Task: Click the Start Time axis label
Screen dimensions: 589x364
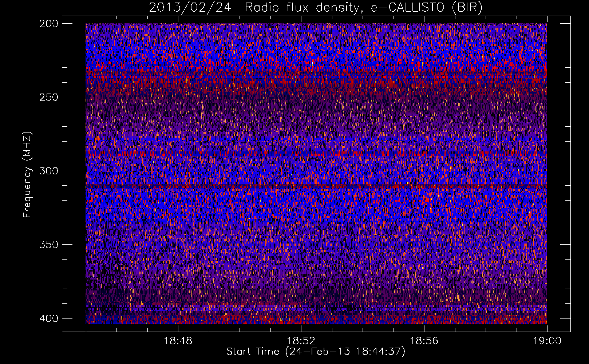Action: click(x=316, y=352)
